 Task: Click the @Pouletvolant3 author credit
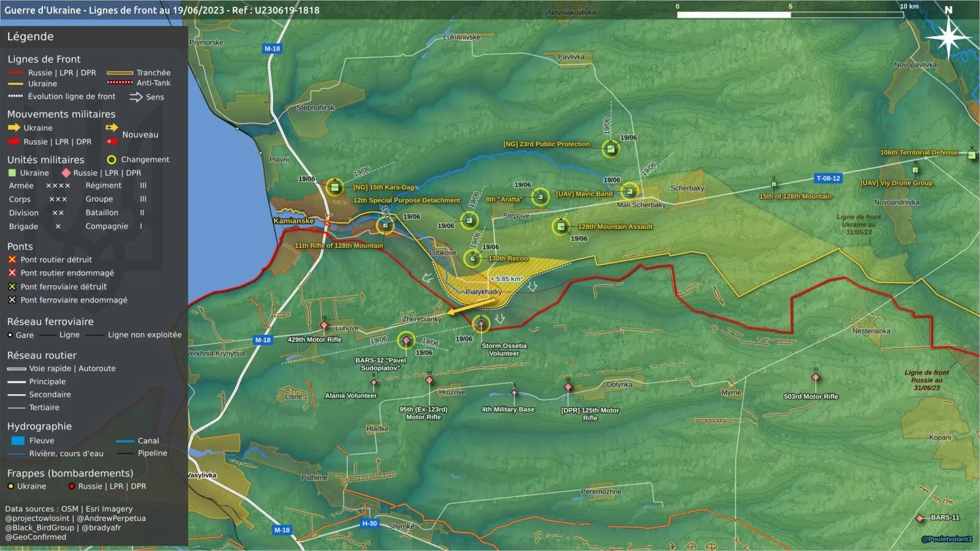click(946, 539)
